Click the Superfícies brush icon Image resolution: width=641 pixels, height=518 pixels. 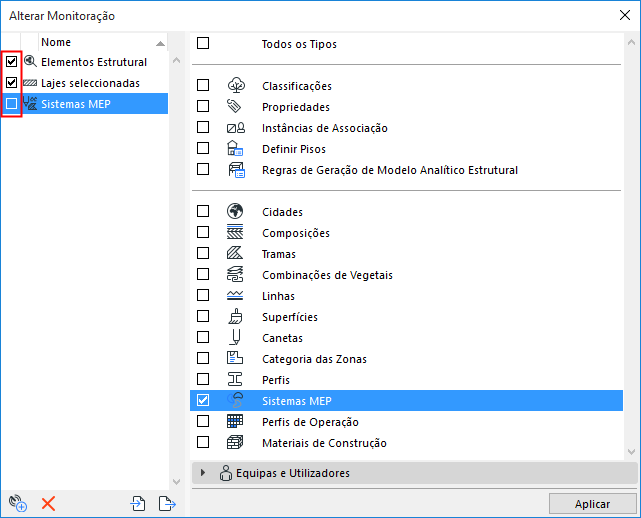235,316
